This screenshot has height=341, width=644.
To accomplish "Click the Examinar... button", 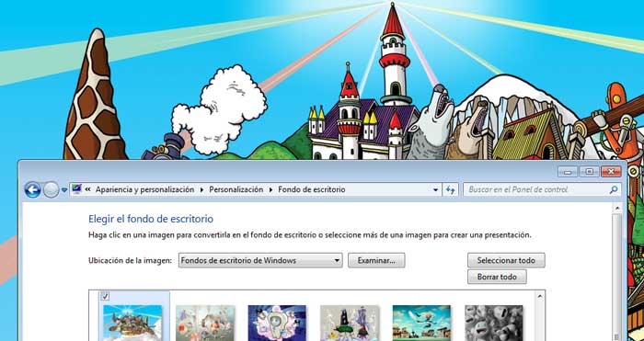I will click(x=376, y=260).
